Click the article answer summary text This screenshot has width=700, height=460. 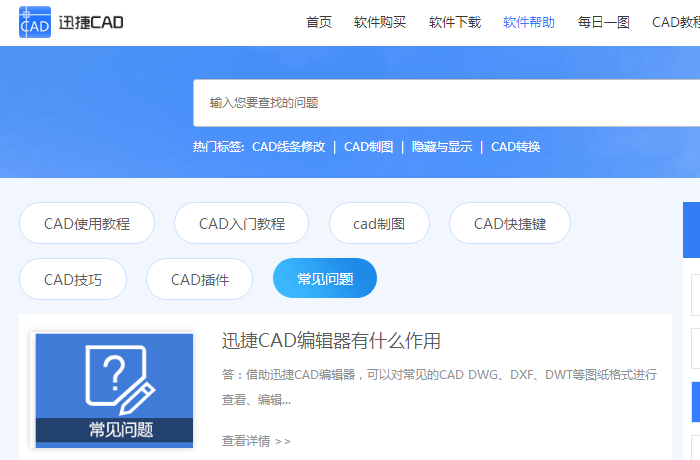[x=439, y=387]
